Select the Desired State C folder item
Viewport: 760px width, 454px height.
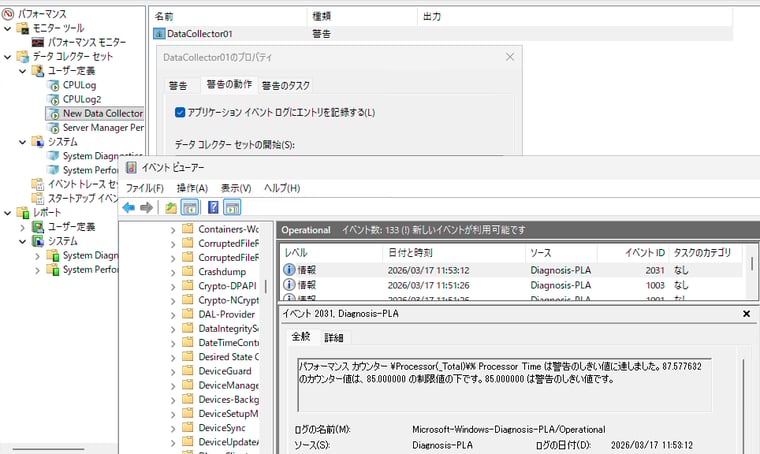228,357
